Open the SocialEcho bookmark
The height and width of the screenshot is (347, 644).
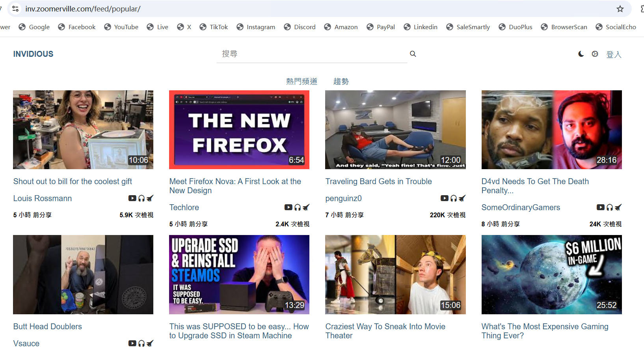616,27
